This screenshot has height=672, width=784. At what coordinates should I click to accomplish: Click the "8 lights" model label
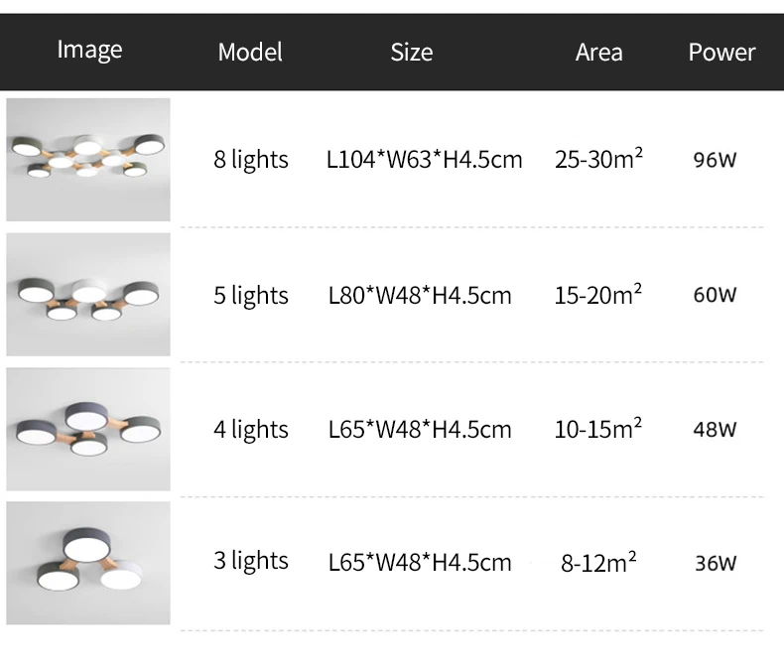click(251, 160)
